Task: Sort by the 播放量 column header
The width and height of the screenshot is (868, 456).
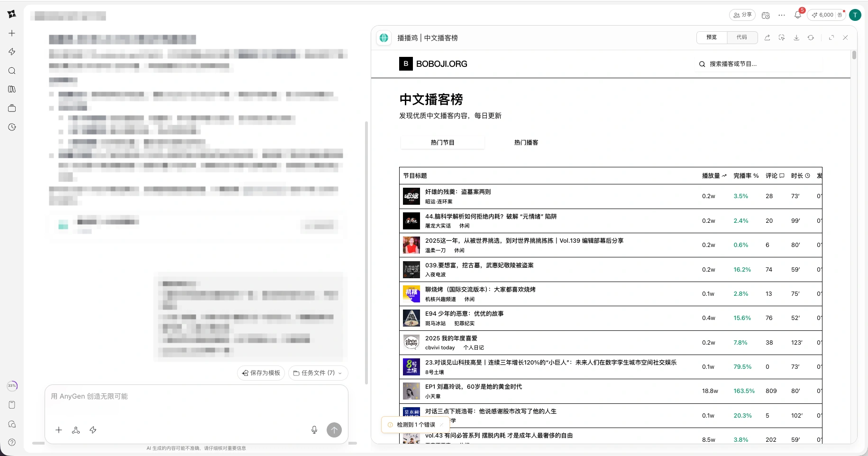Action: [x=714, y=176]
